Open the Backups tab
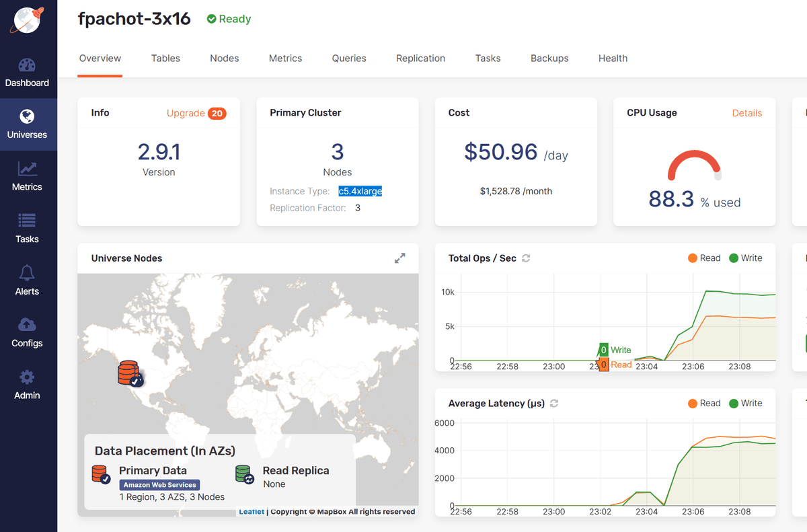807x532 pixels. [549, 59]
